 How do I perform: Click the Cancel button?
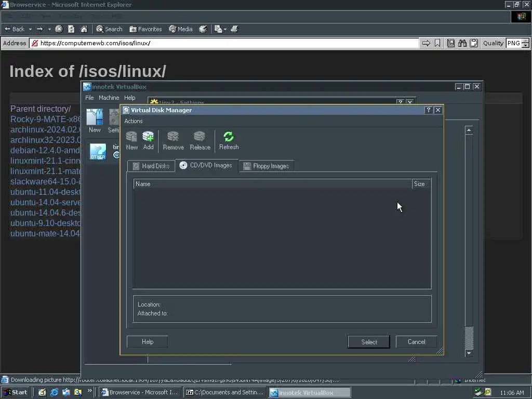416,342
